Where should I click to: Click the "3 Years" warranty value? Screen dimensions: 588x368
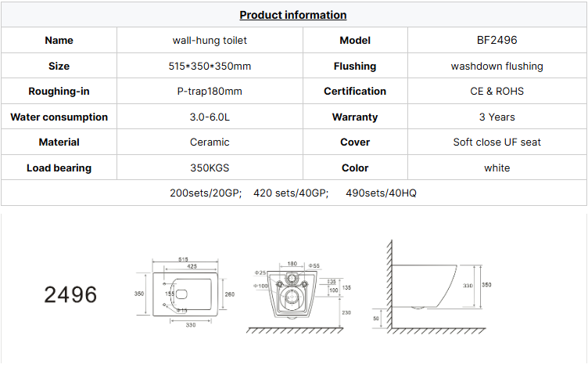point(497,117)
